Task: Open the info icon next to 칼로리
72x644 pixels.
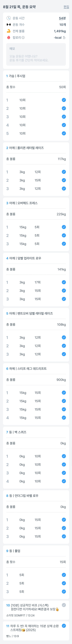Action: tap(23, 37)
